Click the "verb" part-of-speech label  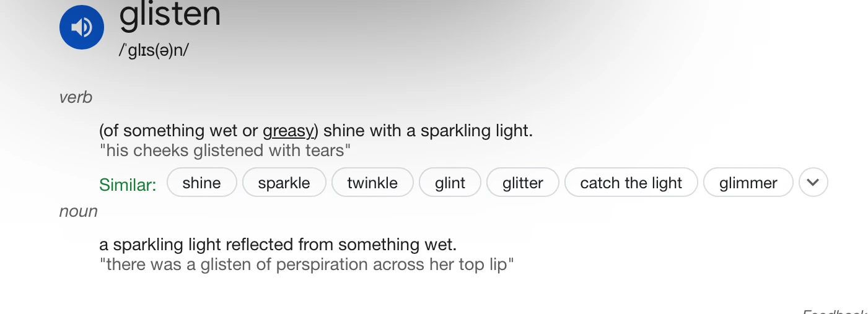coord(76,97)
